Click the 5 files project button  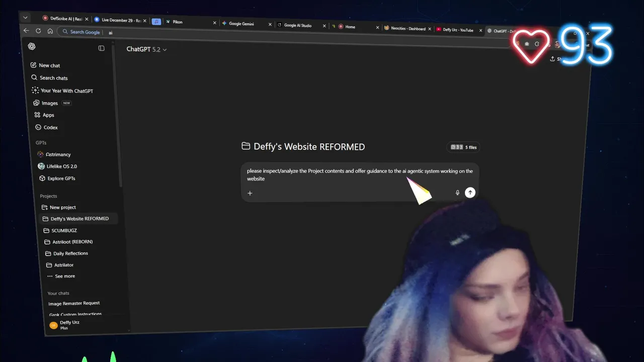click(463, 147)
